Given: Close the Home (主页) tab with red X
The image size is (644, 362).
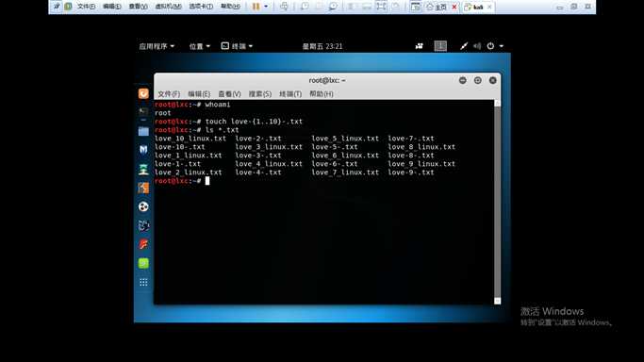Looking at the screenshot, I should [454, 7].
